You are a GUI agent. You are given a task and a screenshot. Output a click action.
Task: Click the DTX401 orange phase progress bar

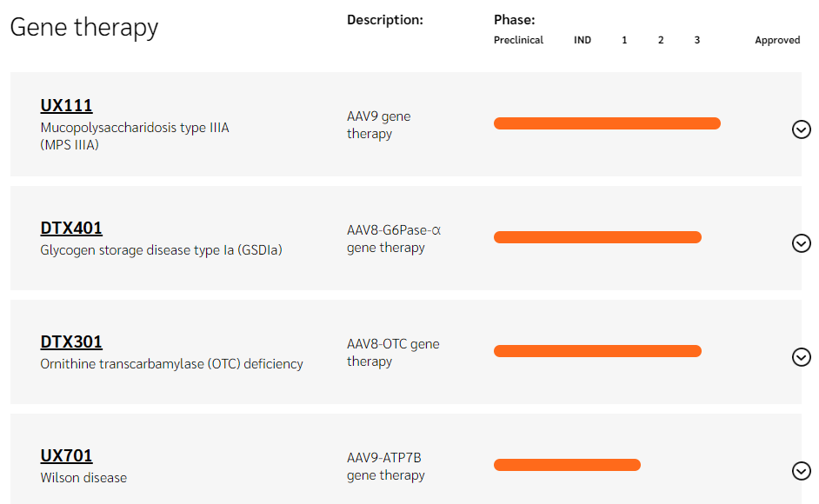click(x=597, y=237)
